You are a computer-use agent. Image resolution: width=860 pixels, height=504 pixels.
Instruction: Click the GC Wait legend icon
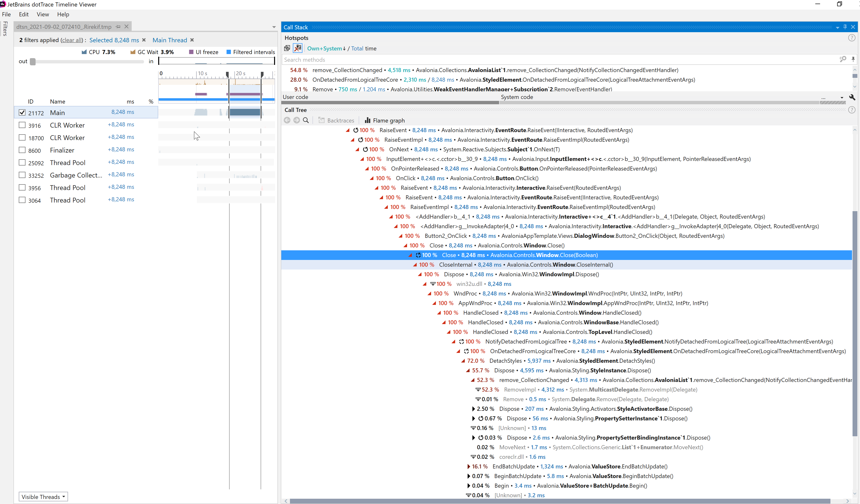click(x=133, y=52)
